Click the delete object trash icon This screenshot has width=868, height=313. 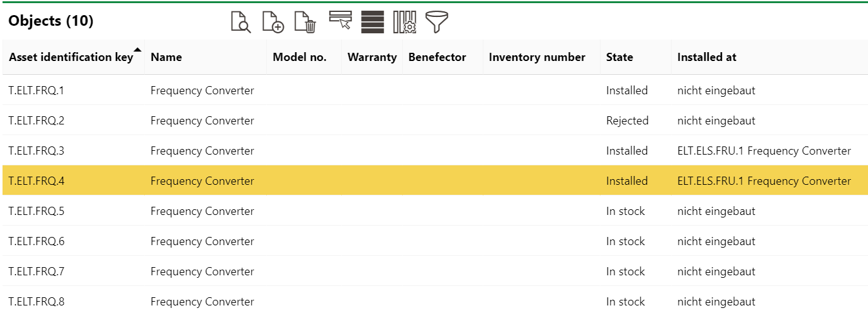tap(306, 22)
